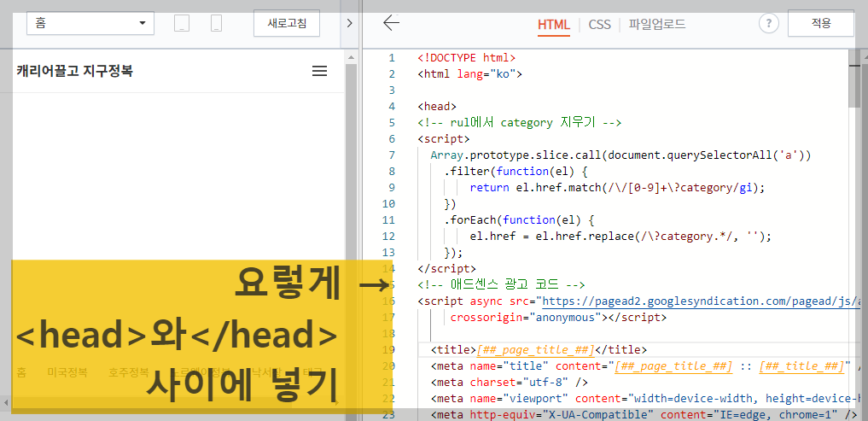Click the 적용 apply button
Screen dimensions: 868x421
pos(821,23)
